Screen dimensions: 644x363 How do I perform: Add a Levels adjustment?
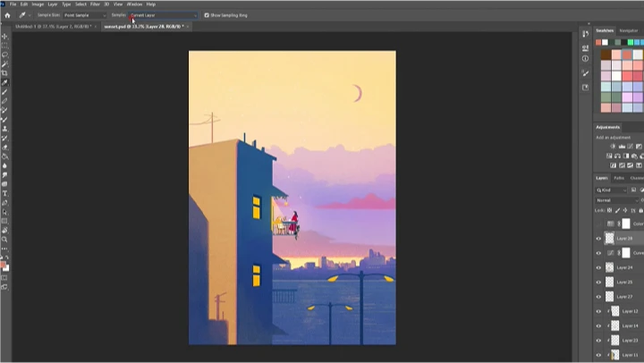point(622,147)
